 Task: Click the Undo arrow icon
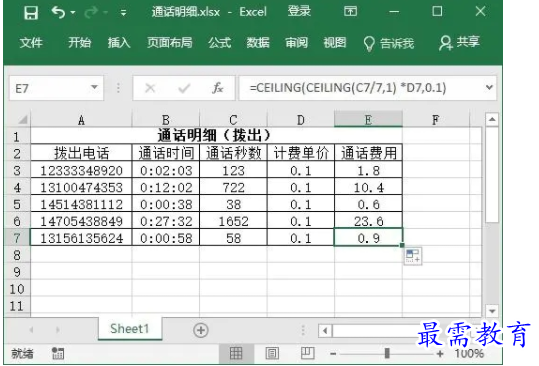[x=58, y=12]
